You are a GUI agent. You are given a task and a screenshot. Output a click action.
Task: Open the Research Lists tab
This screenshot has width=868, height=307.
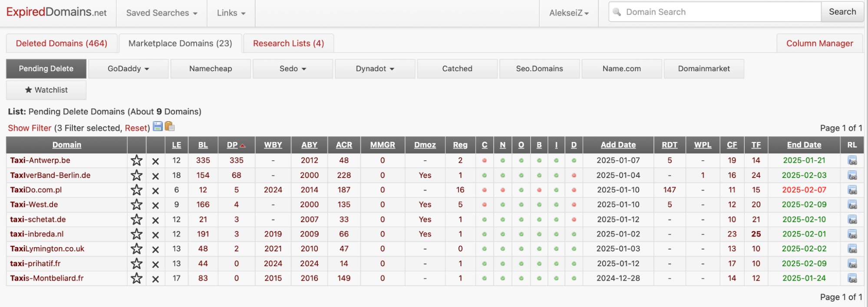click(x=288, y=43)
